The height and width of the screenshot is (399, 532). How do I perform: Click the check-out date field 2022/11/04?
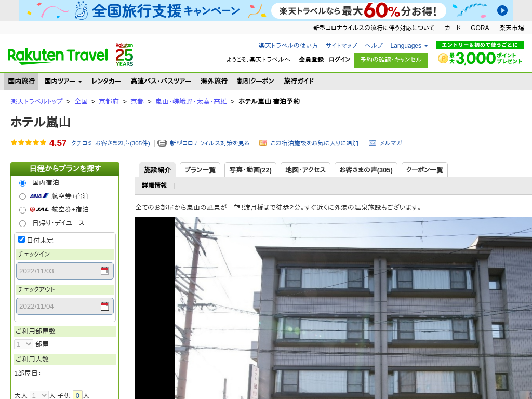65,306
